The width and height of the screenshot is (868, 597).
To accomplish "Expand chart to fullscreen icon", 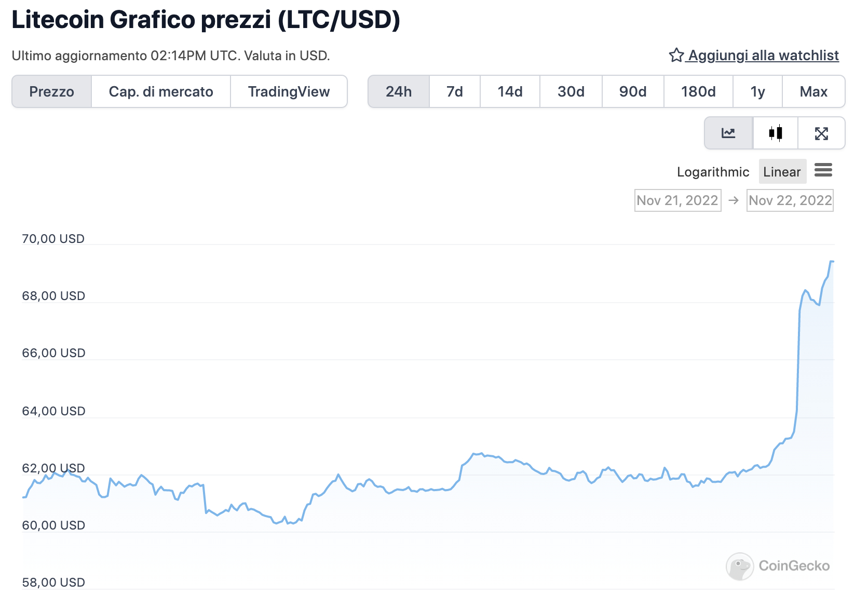I will click(821, 133).
